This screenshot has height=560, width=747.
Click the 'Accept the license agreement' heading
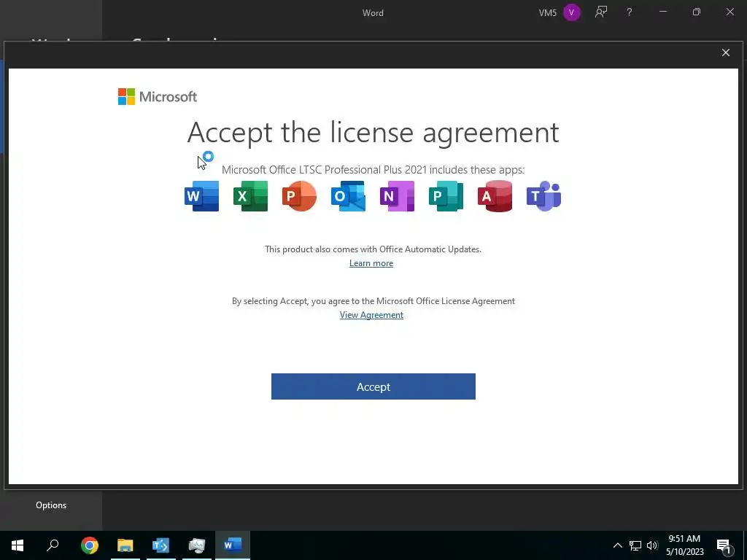pos(373,132)
